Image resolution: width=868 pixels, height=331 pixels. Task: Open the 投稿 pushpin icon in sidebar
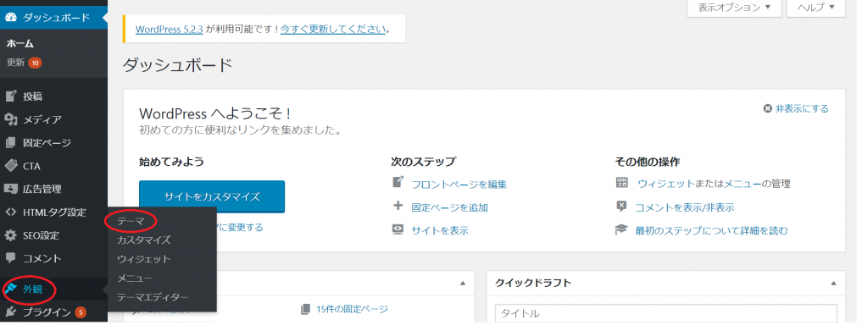(10, 97)
